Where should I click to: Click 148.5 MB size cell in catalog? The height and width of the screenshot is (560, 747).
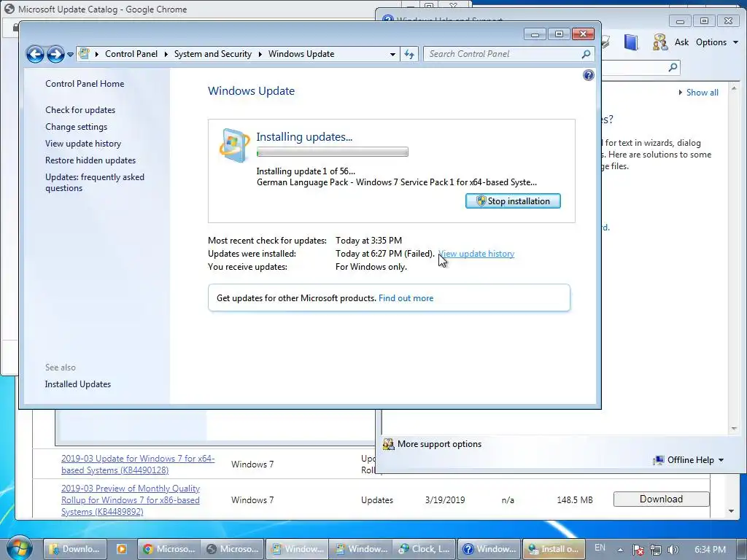click(575, 500)
